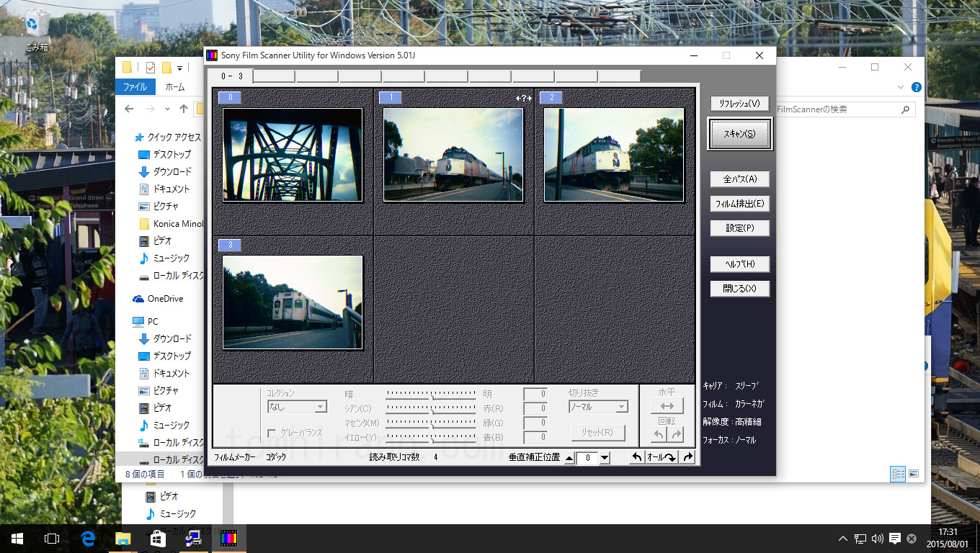Screen dimensions: 980x553
Task: Select the '0 - 3' frames tab
Action: click(231, 76)
